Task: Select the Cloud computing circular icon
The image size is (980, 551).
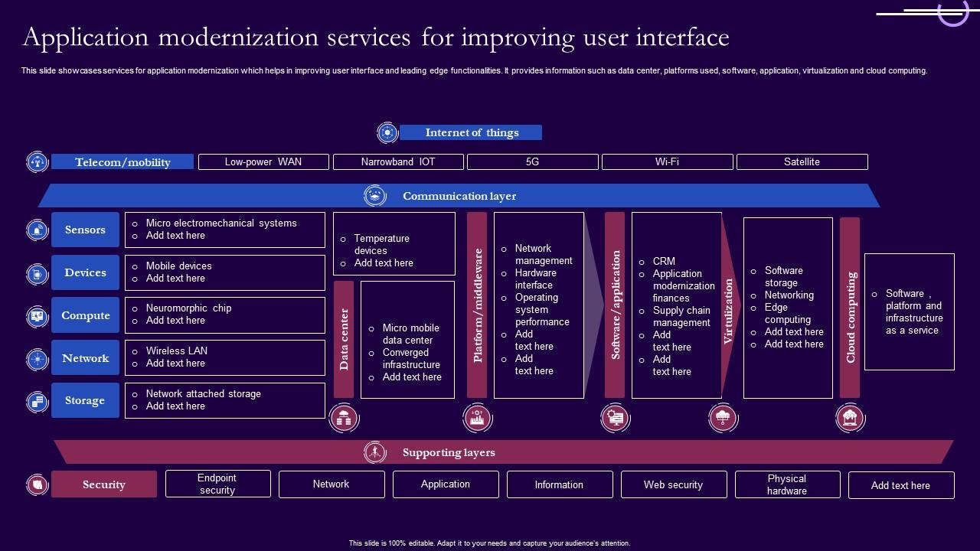Action: point(850,418)
